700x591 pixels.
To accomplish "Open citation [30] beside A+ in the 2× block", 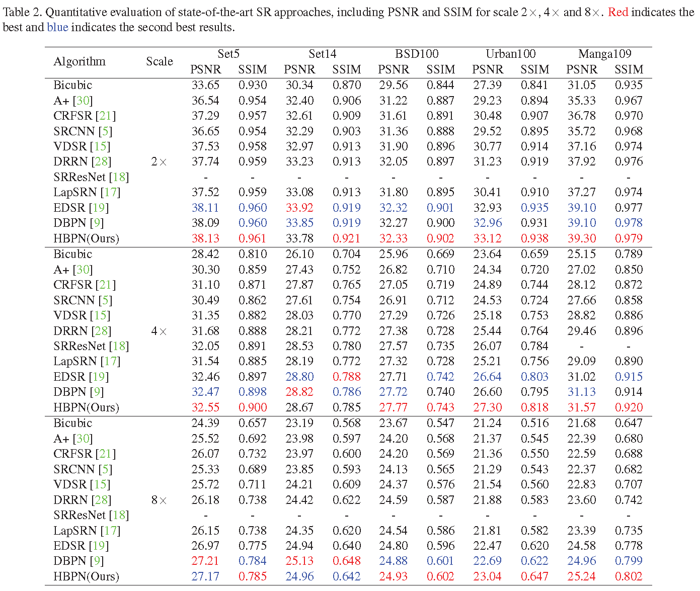I will click(x=83, y=101).
